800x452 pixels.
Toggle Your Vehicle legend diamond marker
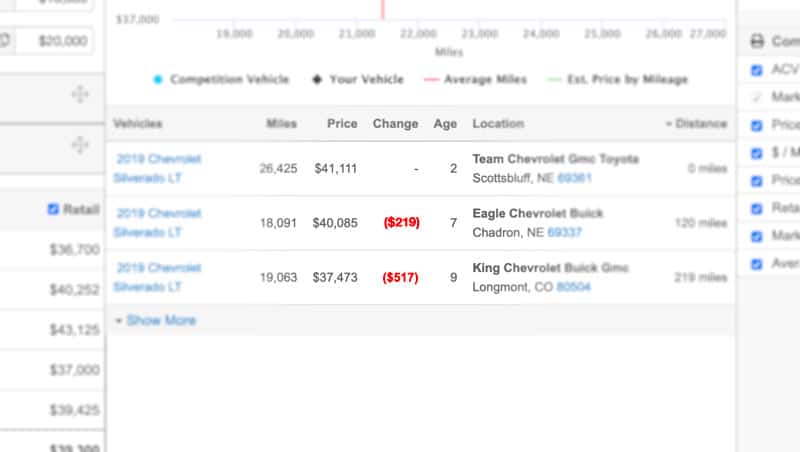click(x=317, y=79)
